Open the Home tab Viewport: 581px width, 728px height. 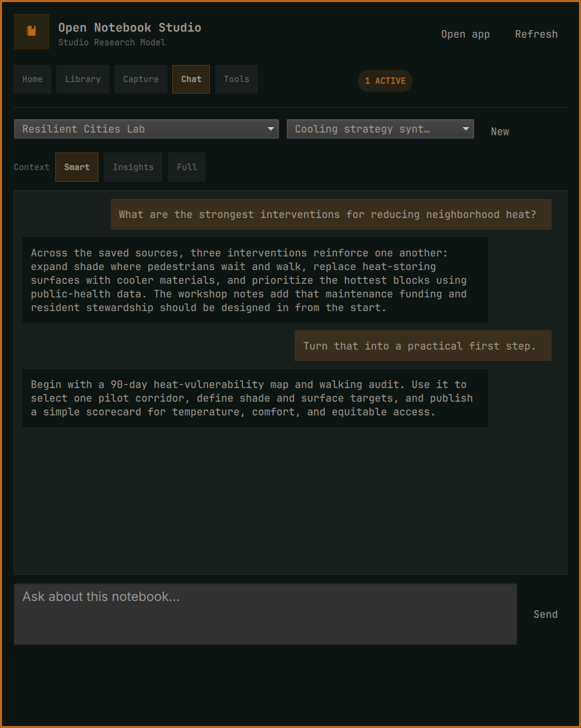[33, 79]
